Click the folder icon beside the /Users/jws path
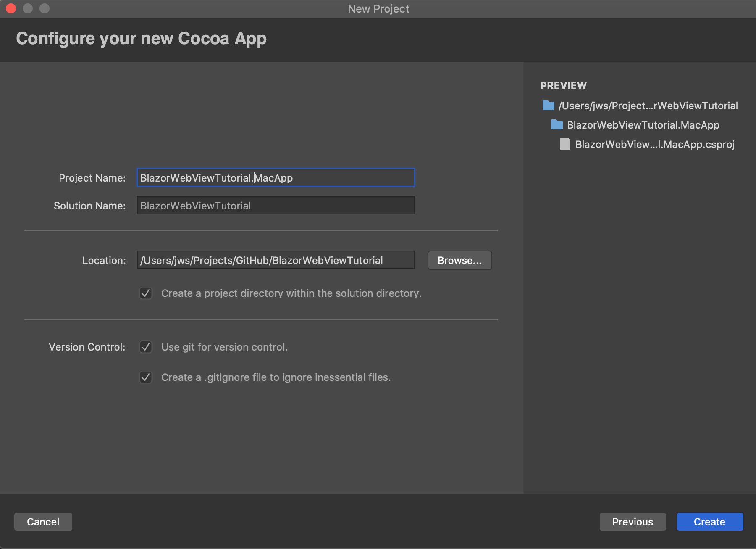This screenshot has height=549, width=756. point(548,105)
